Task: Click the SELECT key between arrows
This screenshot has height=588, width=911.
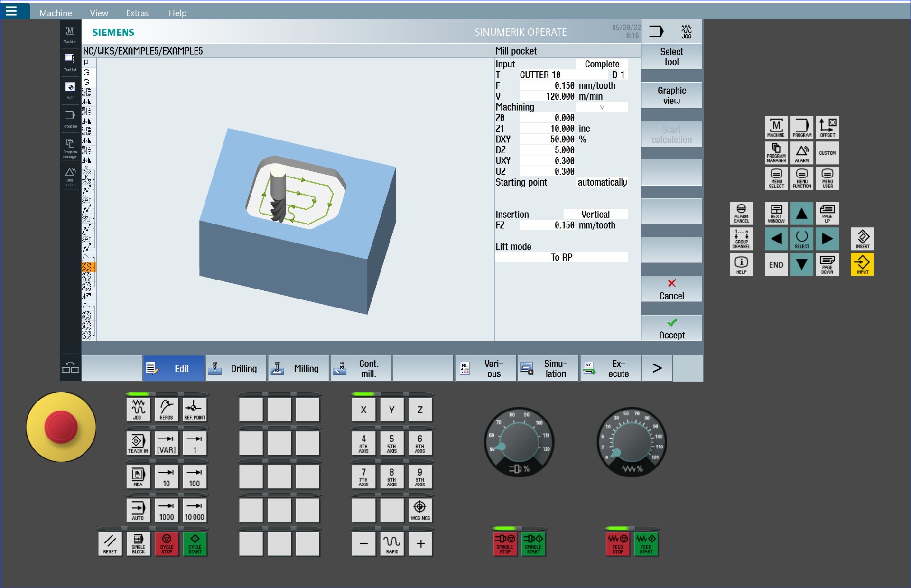Action: pos(802,239)
